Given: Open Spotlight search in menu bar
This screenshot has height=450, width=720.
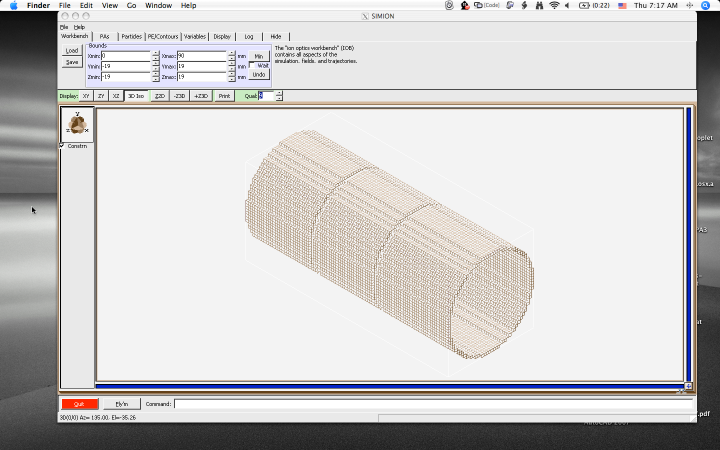Looking at the screenshot, I should click(x=706, y=6).
